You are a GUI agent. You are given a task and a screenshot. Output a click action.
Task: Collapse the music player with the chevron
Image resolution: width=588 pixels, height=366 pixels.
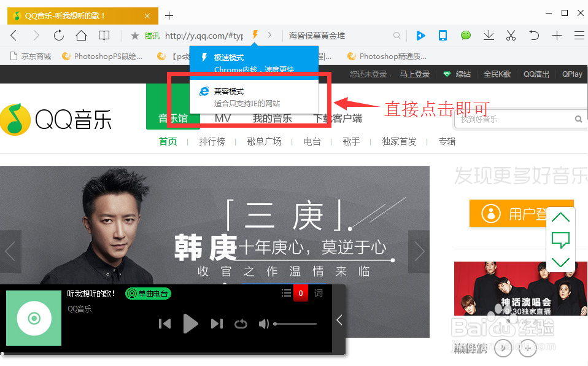[x=339, y=319]
